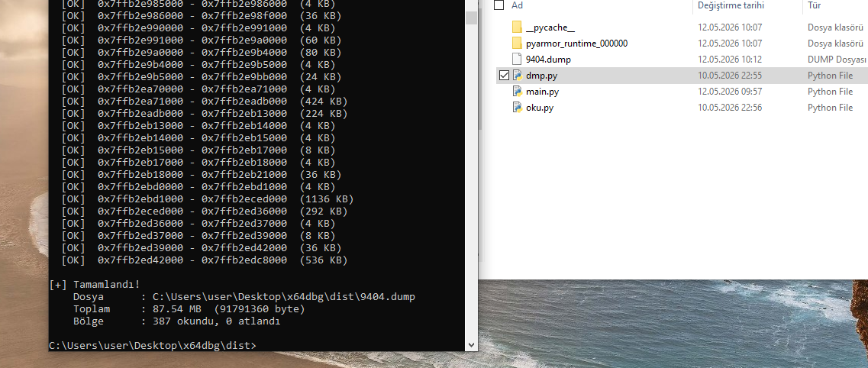The width and height of the screenshot is (868, 368).
Task: Click the console command prompt line
Action: (153, 345)
